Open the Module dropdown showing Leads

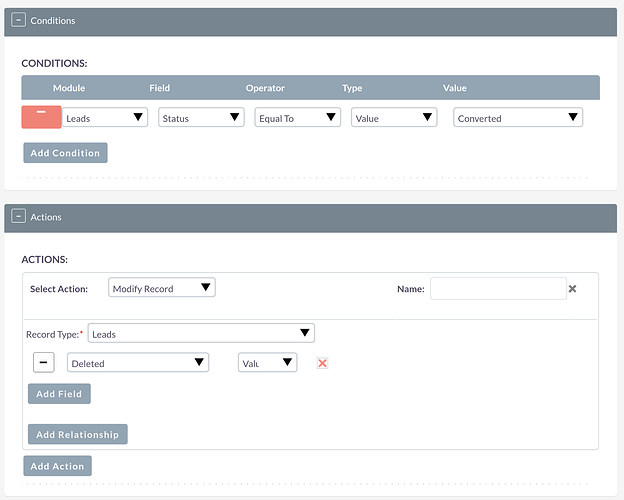click(x=105, y=118)
